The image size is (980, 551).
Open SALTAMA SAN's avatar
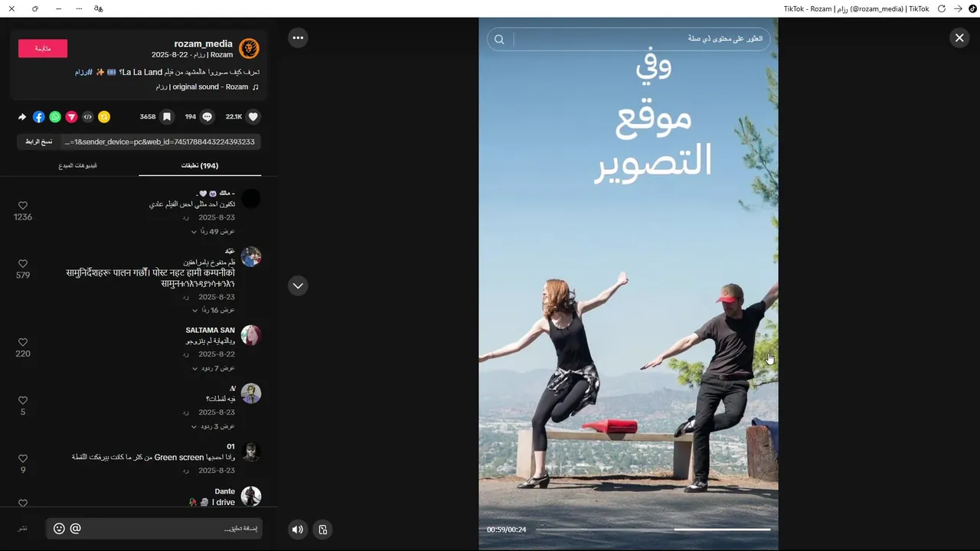251,335
